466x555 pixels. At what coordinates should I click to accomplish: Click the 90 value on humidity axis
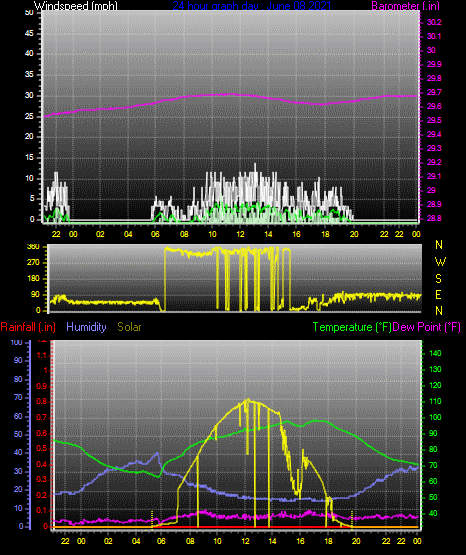[18, 360]
